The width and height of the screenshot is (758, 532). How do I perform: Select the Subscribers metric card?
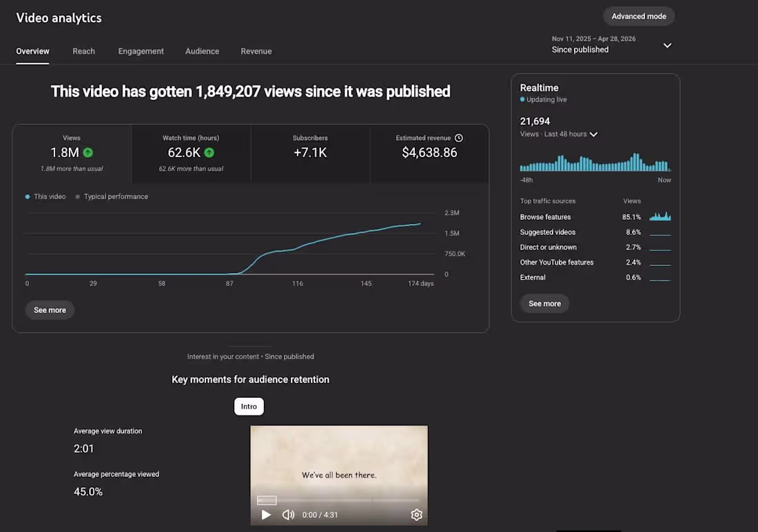tap(310, 154)
